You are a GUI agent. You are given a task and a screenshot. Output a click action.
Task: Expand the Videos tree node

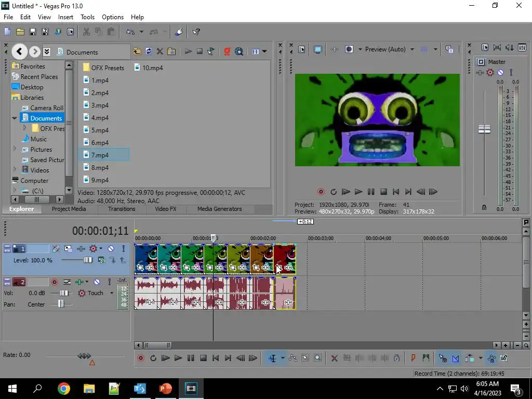(x=15, y=169)
